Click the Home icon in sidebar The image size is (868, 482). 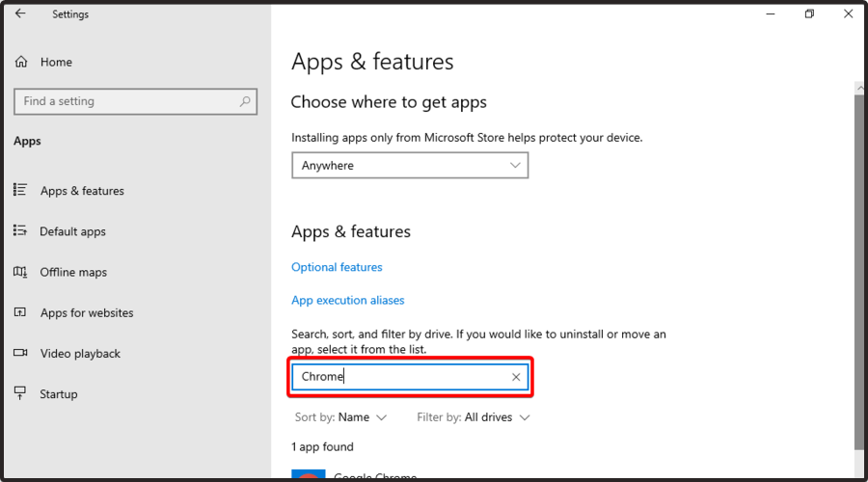[21, 62]
